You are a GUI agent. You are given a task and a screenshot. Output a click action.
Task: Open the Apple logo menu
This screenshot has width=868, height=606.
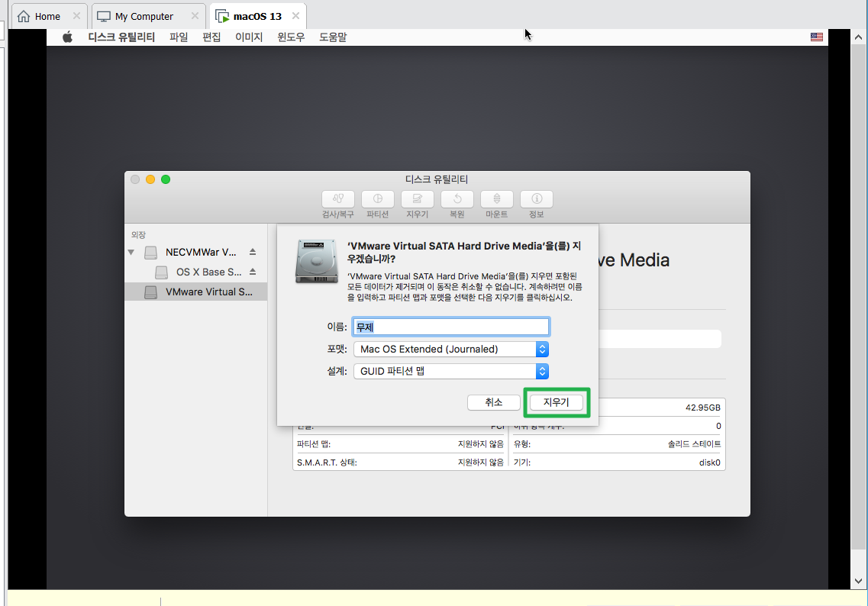point(67,37)
